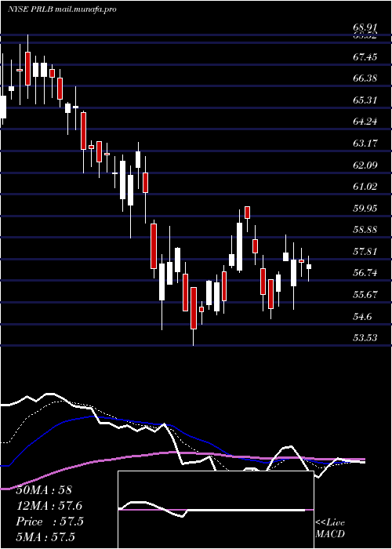
Task: Click the 67.45 price axis label
Action: tap(365, 56)
